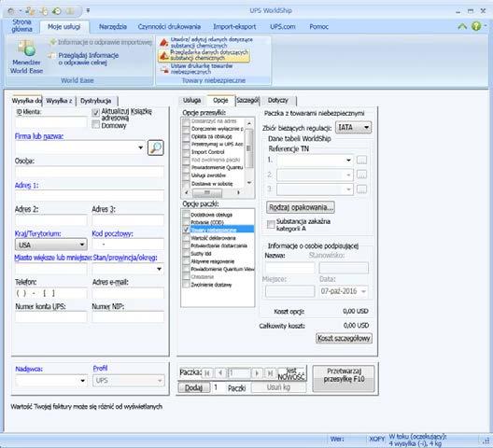Click the green help question mark icon

pos(476,26)
